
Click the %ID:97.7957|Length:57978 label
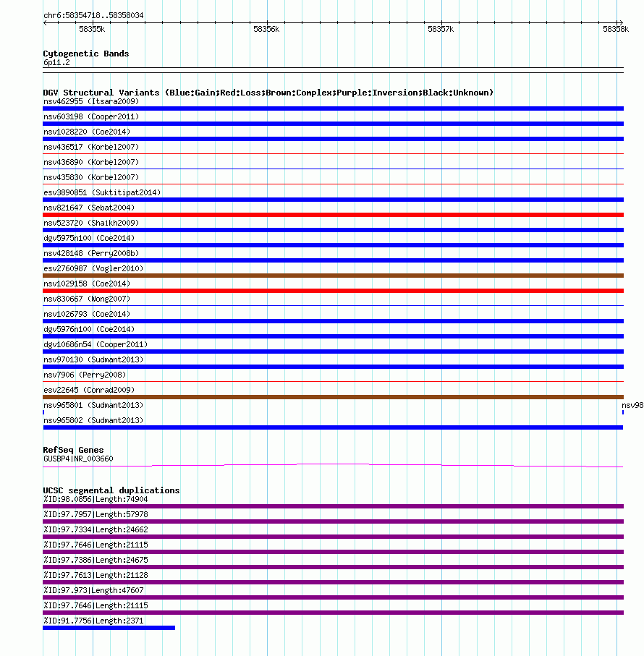pyautogui.click(x=96, y=514)
